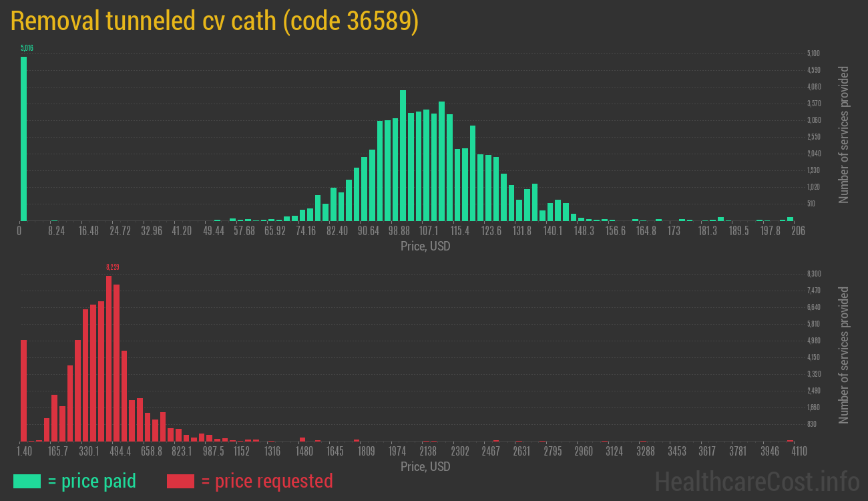868x501 pixels.
Task: Click the '= price requested' legend text
Action: [267, 481]
